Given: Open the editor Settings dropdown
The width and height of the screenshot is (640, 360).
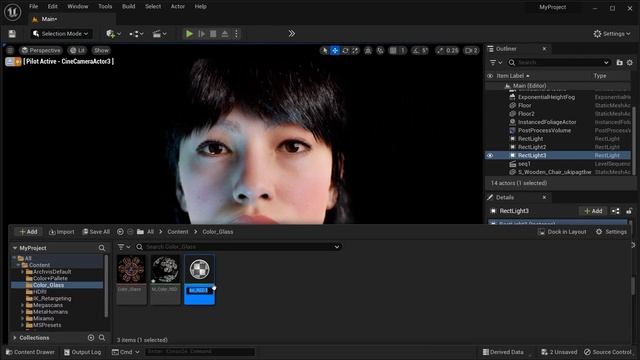Looking at the screenshot, I should (612, 34).
